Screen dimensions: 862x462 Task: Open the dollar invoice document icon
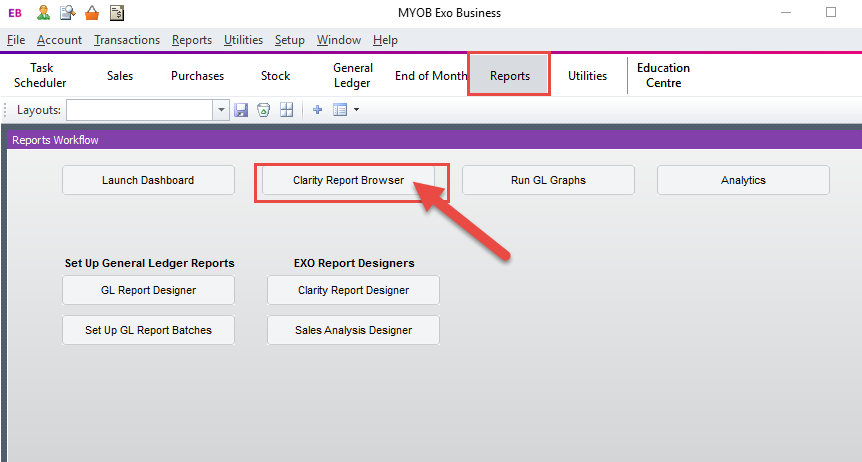117,12
